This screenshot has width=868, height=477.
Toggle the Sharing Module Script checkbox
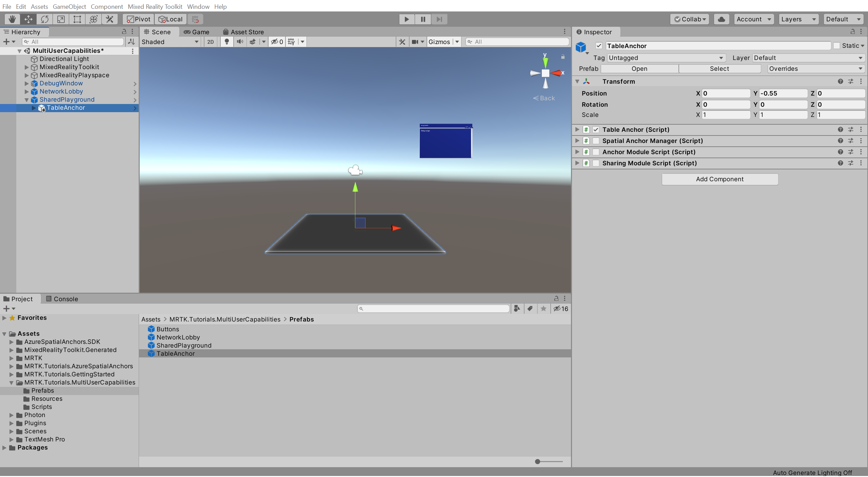596,163
